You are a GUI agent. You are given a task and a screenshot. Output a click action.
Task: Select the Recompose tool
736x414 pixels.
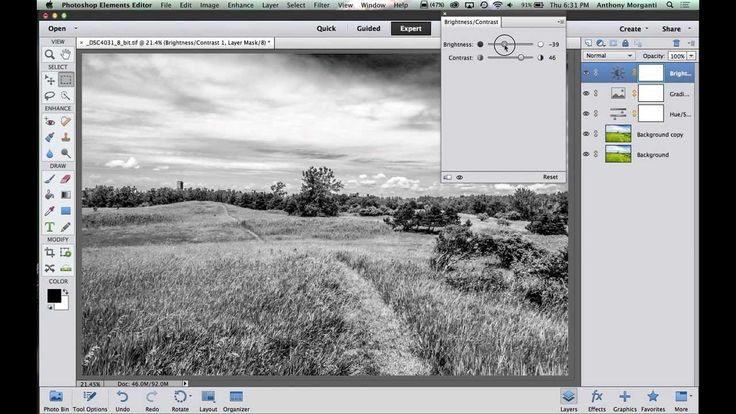pos(66,253)
